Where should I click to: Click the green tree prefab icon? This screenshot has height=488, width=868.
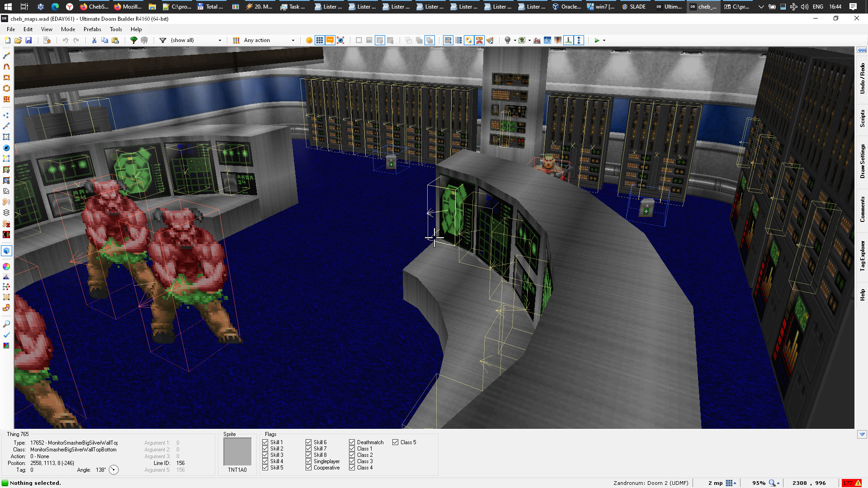coord(134,40)
